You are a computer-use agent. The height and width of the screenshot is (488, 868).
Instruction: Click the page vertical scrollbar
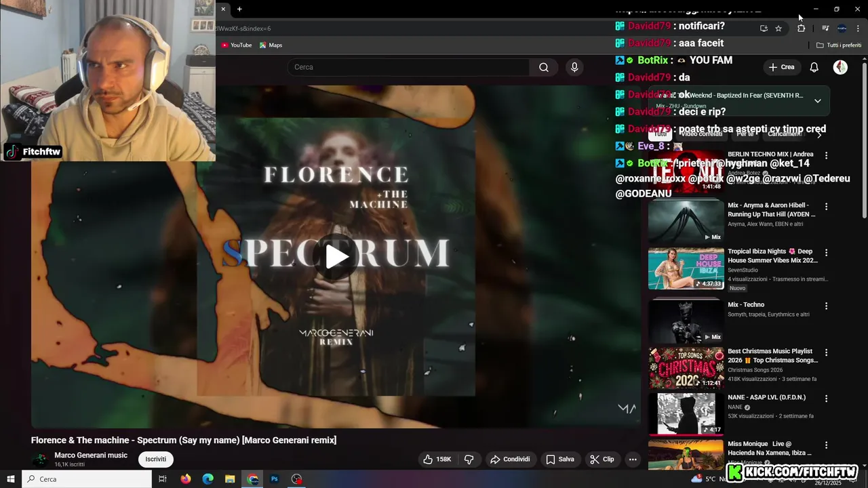coord(865,140)
